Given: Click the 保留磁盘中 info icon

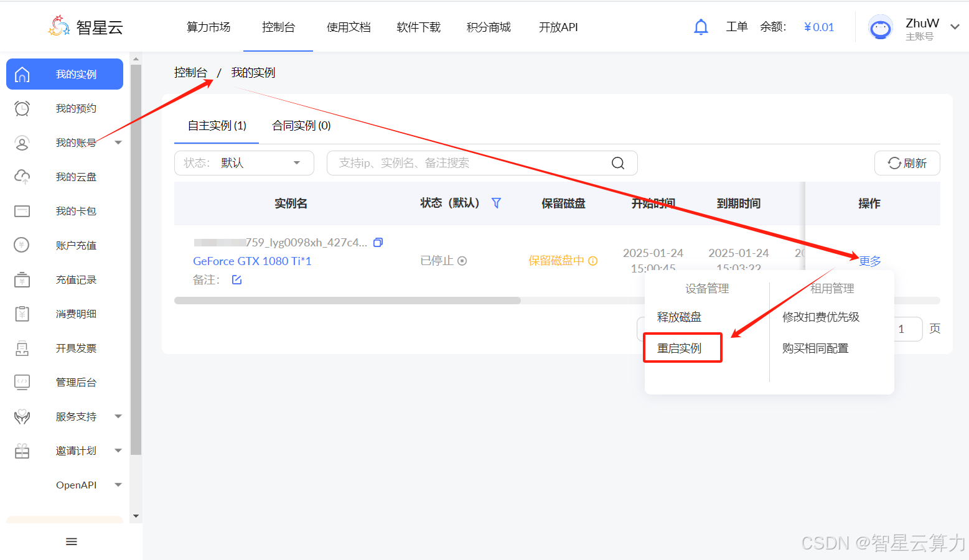Looking at the screenshot, I should point(592,261).
